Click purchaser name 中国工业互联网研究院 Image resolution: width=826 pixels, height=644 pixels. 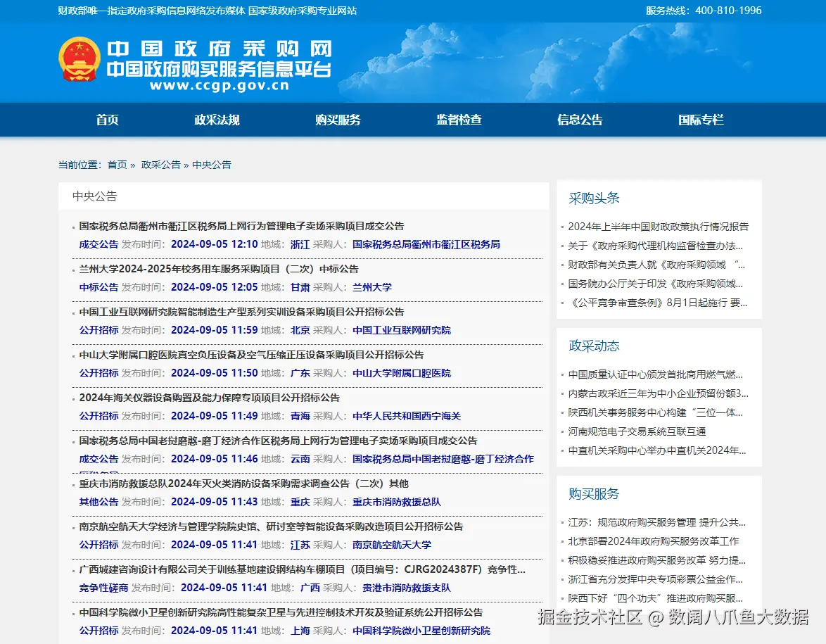pos(402,330)
